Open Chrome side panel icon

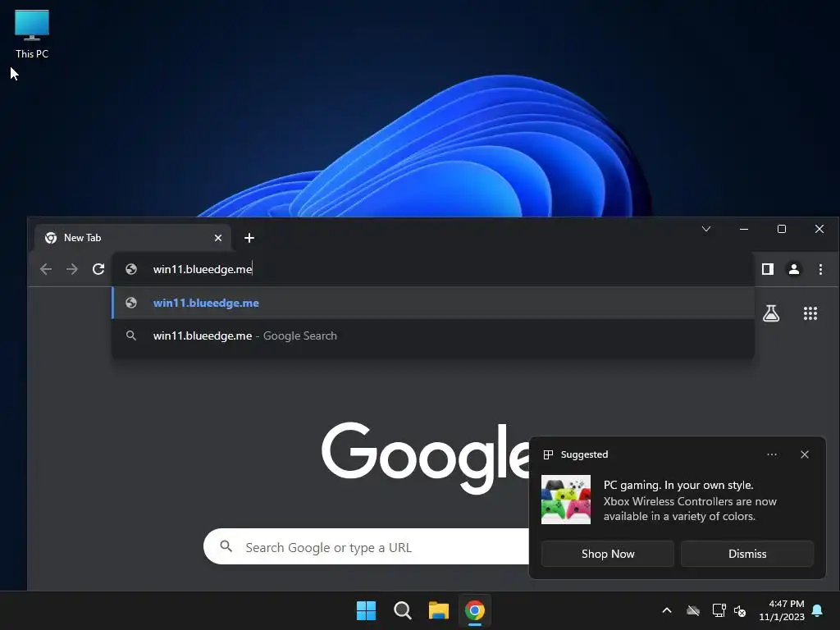click(x=768, y=269)
